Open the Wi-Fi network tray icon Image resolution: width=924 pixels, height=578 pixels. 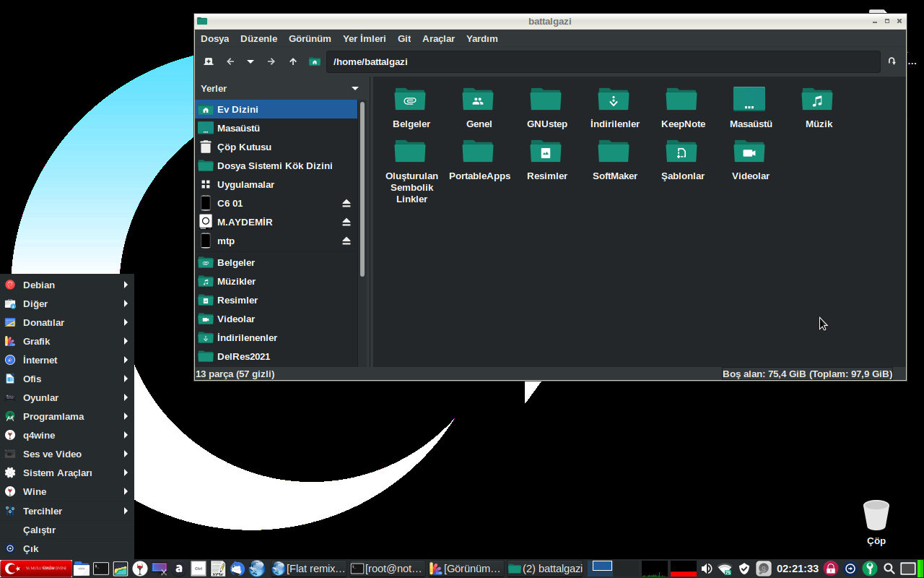(x=725, y=569)
